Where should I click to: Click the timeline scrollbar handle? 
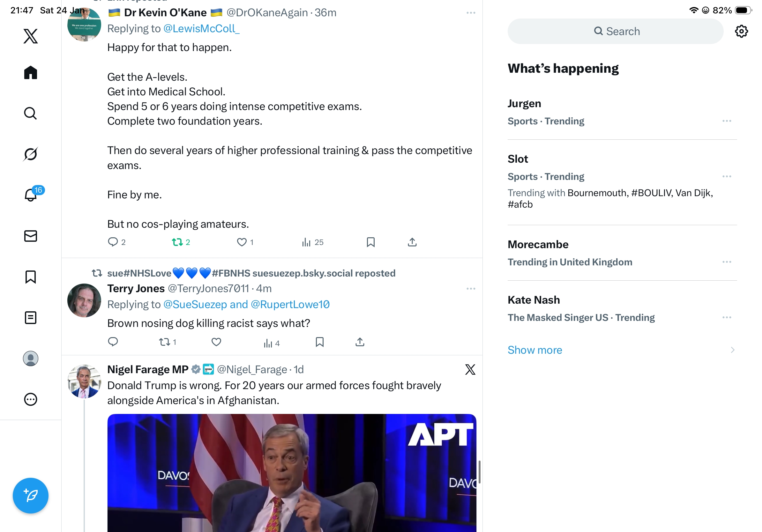coord(479,471)
